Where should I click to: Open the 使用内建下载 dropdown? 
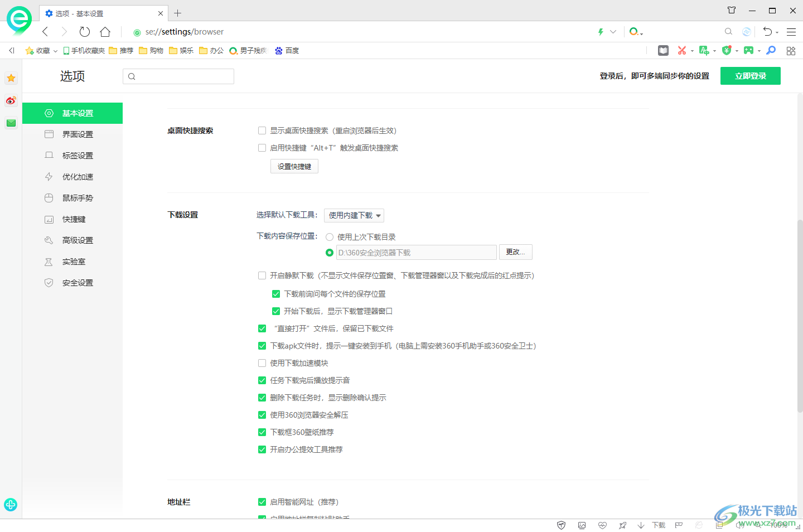[354, 215]
